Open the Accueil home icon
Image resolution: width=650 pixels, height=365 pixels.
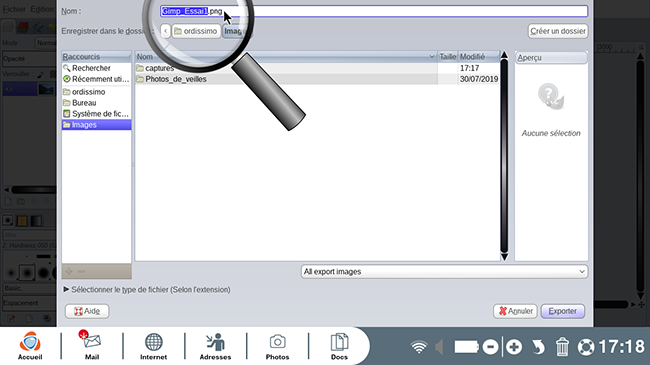coord(30,346)
